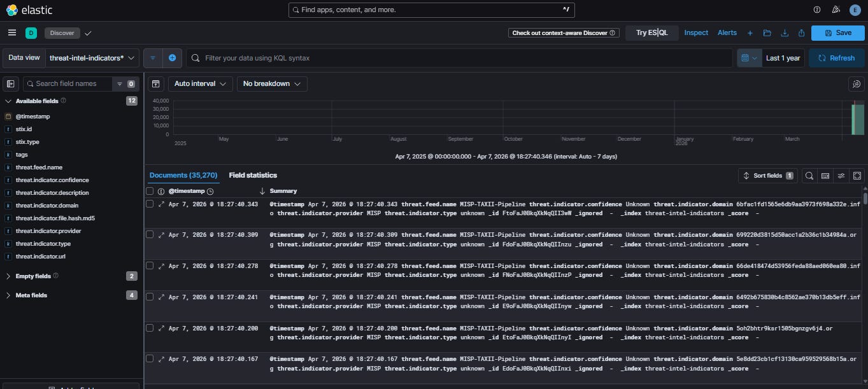
Task: Open the calendar quick date menu
Action: (x=750, y=58)
